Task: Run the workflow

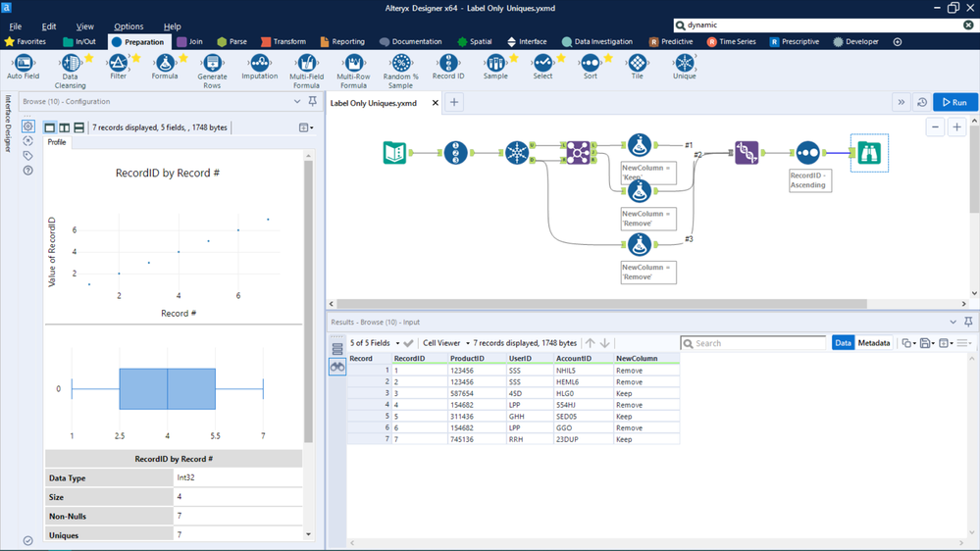Action: click(955, 102)
